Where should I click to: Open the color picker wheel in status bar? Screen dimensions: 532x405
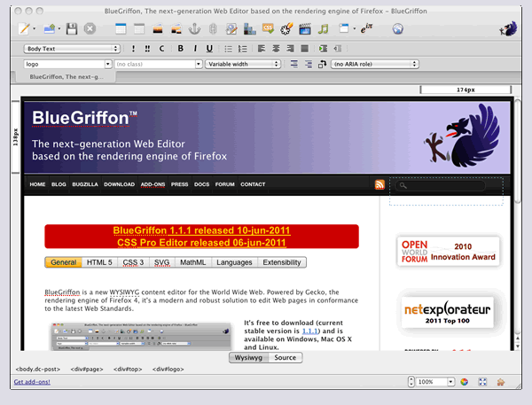tap(464, 382)
